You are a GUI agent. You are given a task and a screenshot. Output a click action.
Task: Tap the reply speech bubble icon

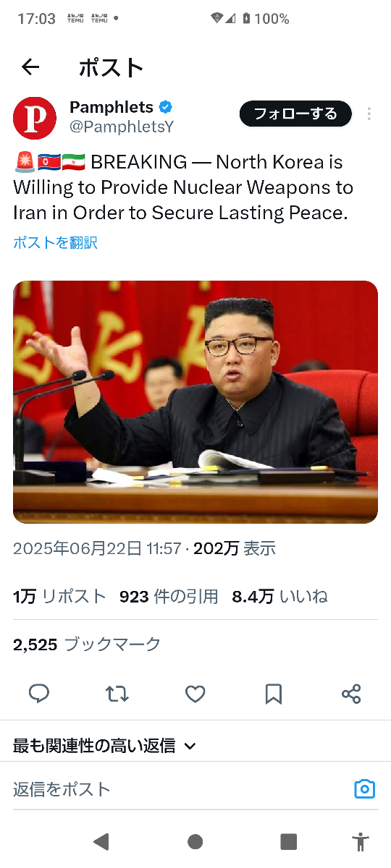(39, 694)
